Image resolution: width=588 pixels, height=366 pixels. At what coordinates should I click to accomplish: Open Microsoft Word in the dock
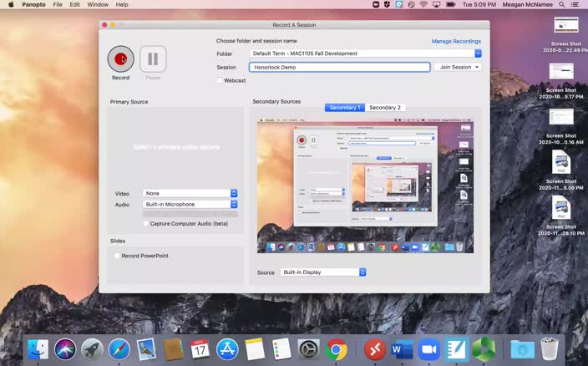pyautogui.click(x=402, y=349)
